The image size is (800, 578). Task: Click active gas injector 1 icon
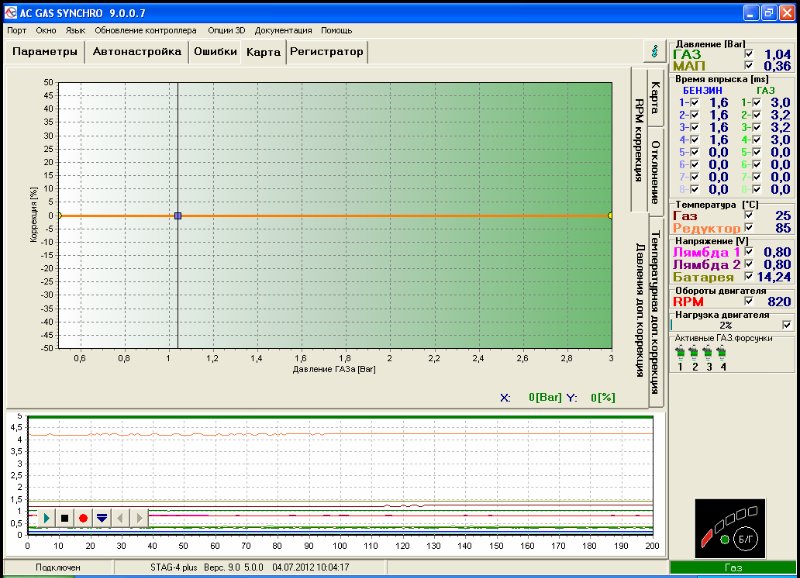coord(680,353)
